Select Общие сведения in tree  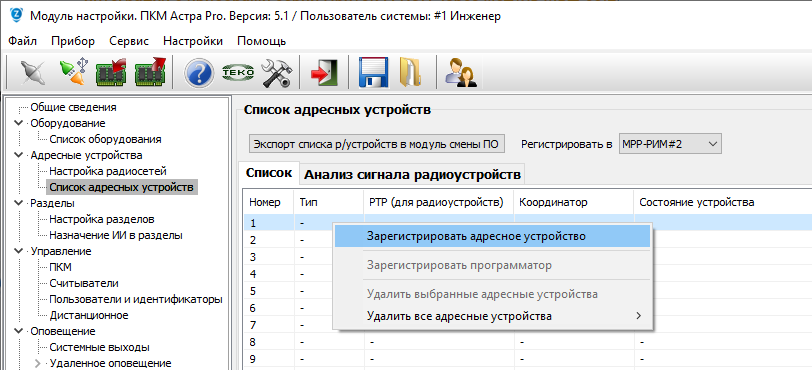click(x=74, y=107)
